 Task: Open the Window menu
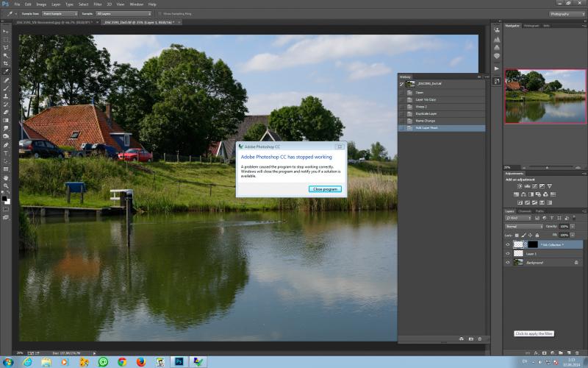pos(136,4)
